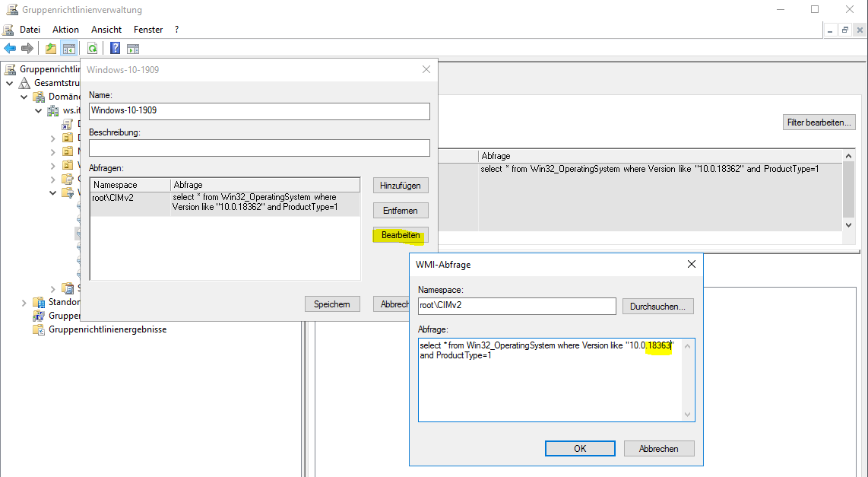Close the Windows-10-1909 dialog with X
Screen dimensions: 868x477
426,69
